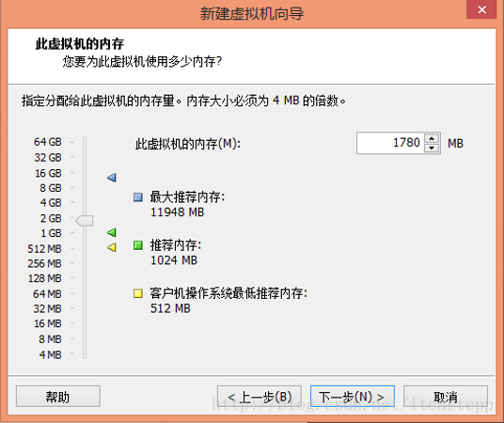
Task: Click the 新建虚拟机向导 title bar text
Action: pyautogui.click(x=252, y=13)
